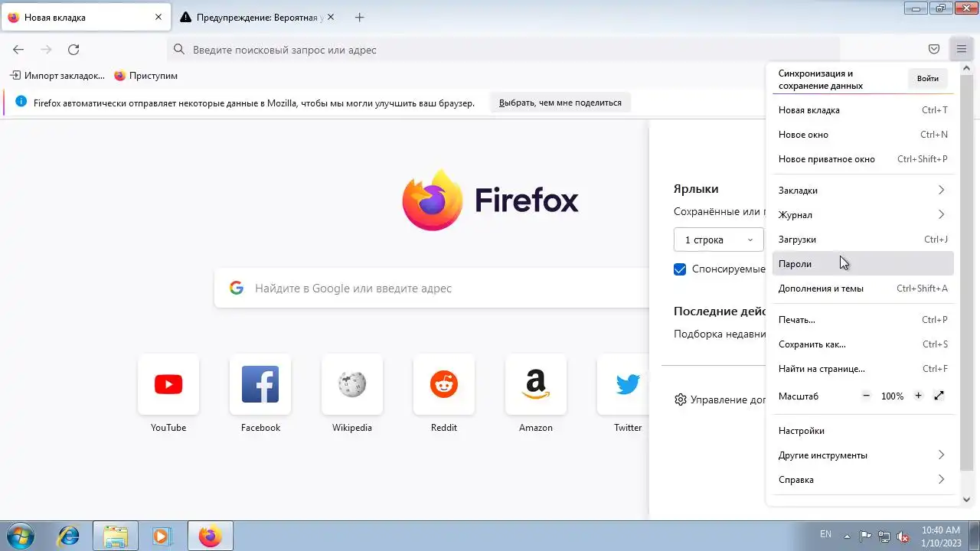This screenshot has width=980, height=551.
Task: Open the Импорт закладок bookmark item
Action: pyautogui.click(x=57, y=76)
